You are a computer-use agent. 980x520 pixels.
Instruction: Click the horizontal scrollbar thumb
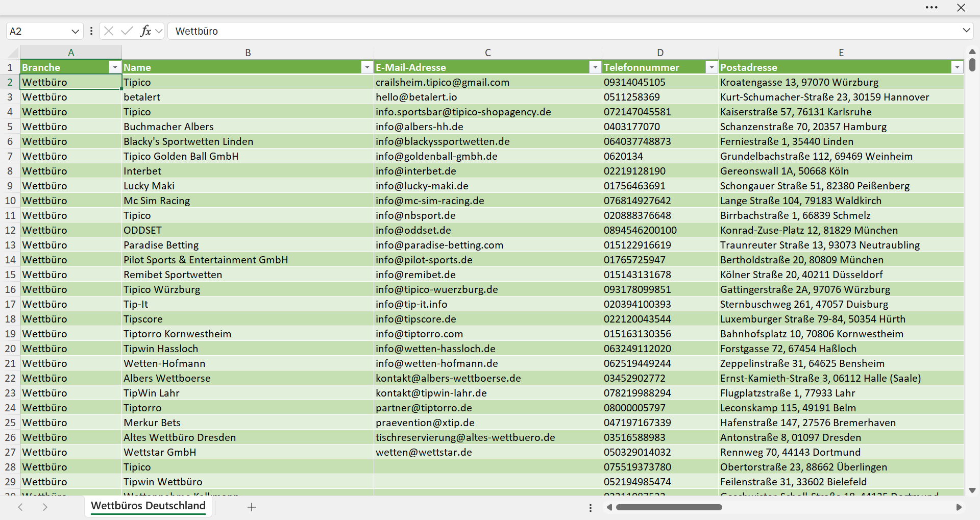pyautogui.click(x=669, y=507)
